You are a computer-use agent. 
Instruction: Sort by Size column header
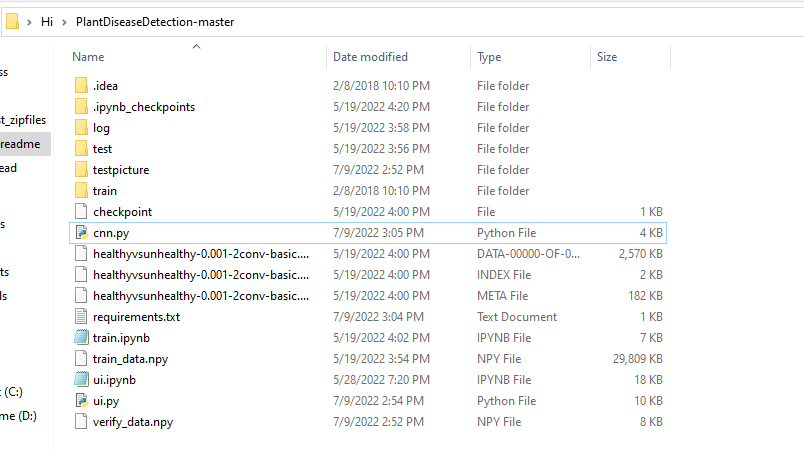point(607,57)
